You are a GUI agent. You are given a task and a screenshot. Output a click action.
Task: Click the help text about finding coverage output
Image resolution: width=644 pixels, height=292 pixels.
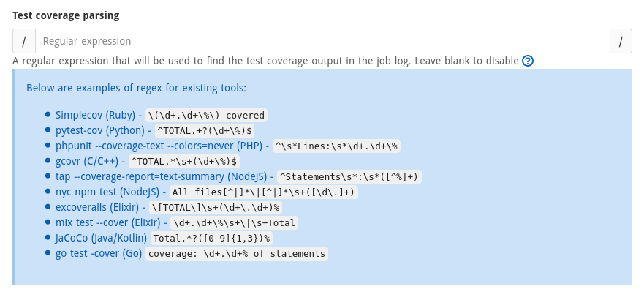tap(265, 61)
